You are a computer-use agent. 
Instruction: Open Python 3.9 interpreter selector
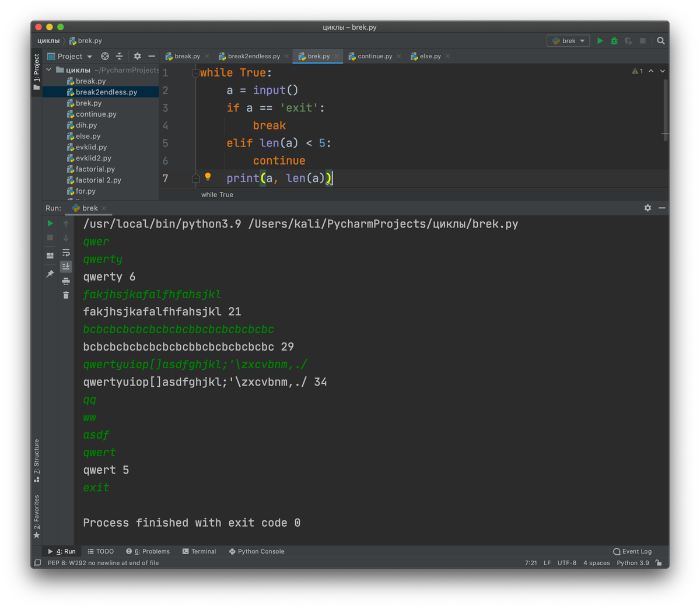(x=633, y=563)
